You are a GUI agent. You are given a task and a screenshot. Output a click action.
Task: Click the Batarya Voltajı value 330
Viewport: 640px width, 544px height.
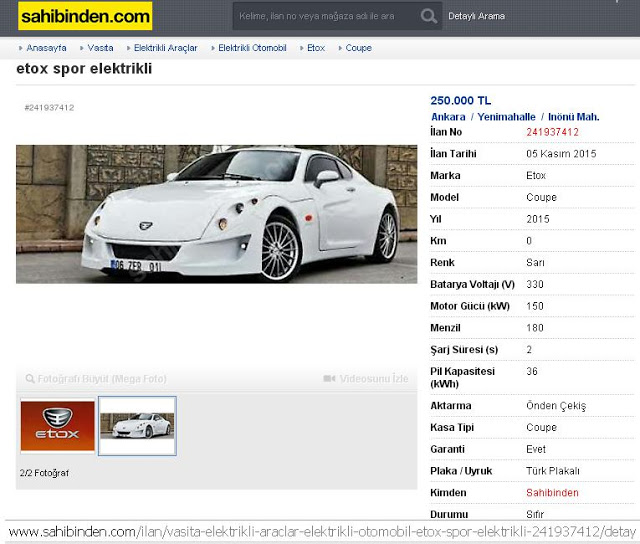535,284
